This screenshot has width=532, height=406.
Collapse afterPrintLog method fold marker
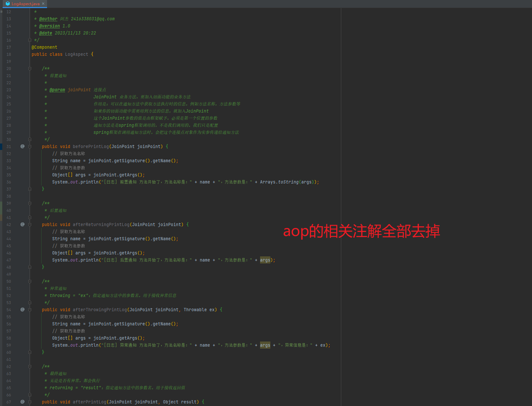30,402
